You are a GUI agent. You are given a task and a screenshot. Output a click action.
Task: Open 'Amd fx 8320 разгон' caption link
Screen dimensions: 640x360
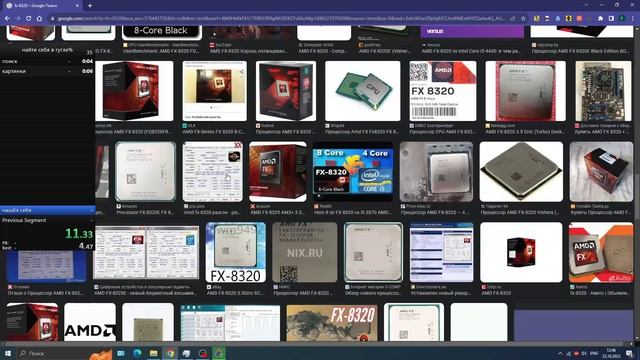(212, 212)
